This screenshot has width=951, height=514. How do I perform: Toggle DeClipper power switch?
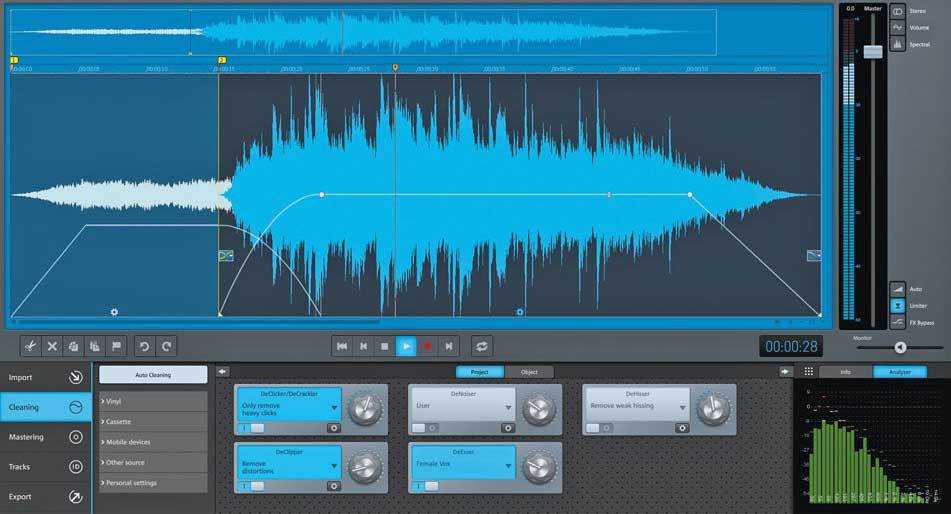point(252,486)
